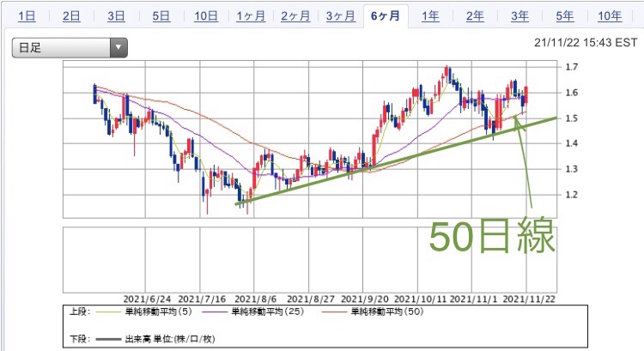Click the 1.4 price axis label
The height and width of the screenshot is (351, 644).
(x=571, y=143)
